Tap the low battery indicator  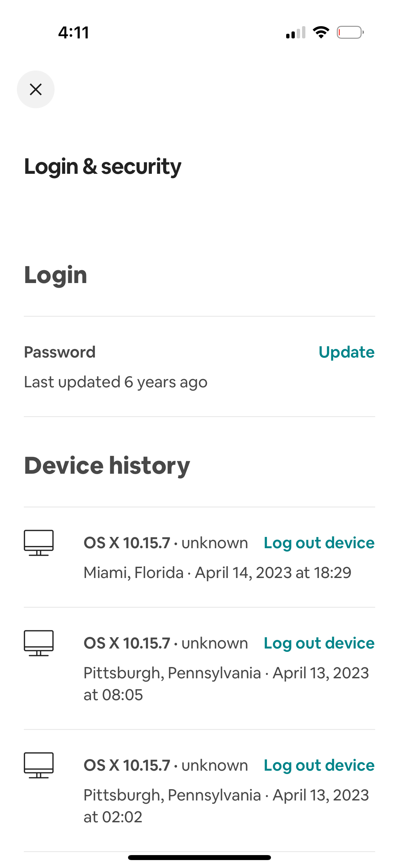(350, 32)
